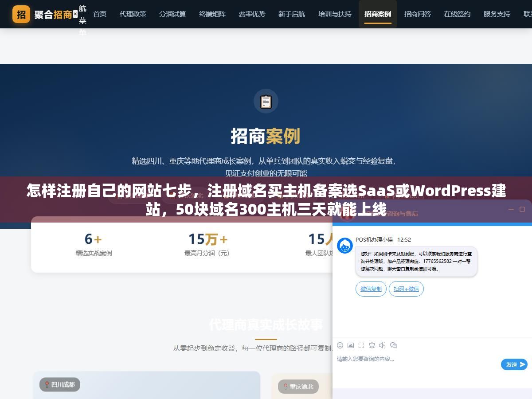Click the 扫码+微信 link in chat
Image resolution: width=532 pixels, height=399 pixels.
coord(406,289)
